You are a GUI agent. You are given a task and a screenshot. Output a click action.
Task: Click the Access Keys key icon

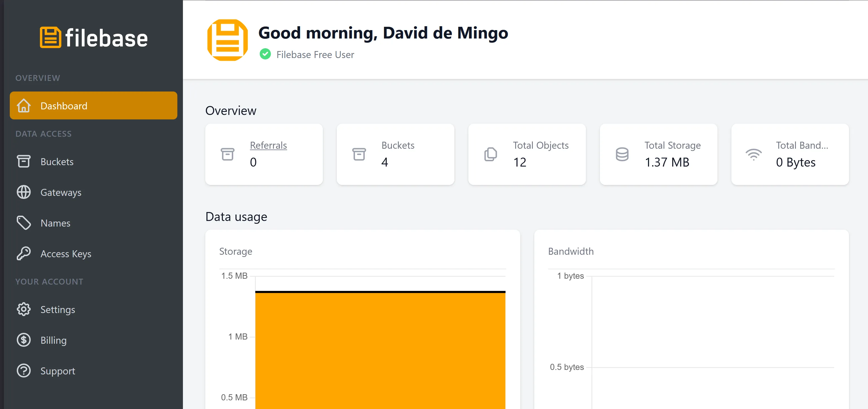[23, 254]
